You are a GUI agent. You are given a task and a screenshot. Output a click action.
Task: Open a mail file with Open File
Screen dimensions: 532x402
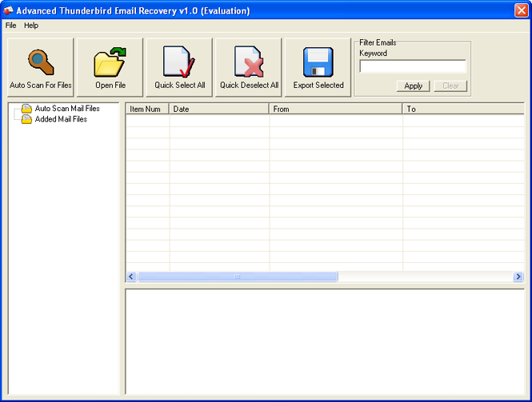[x=110, y=67]
